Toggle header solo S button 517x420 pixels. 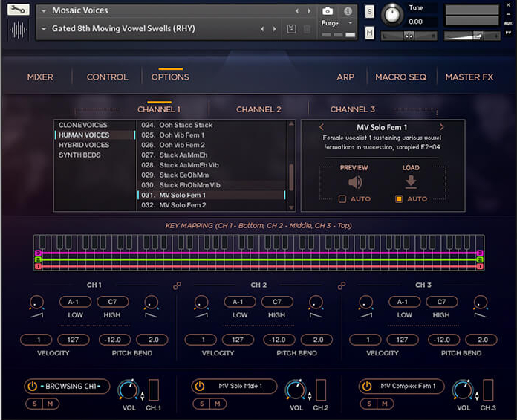(370, 12)
